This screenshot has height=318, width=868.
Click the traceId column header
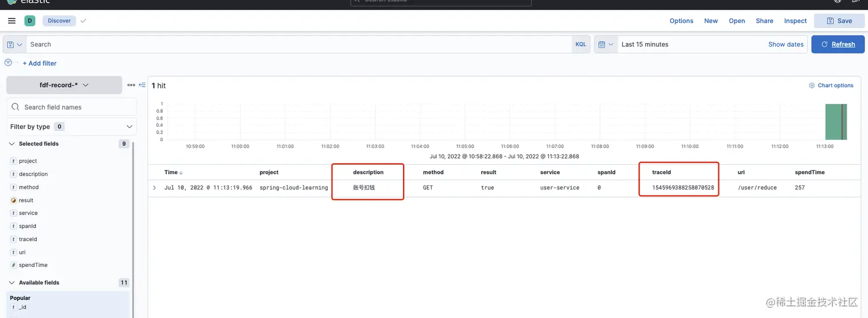661,172
